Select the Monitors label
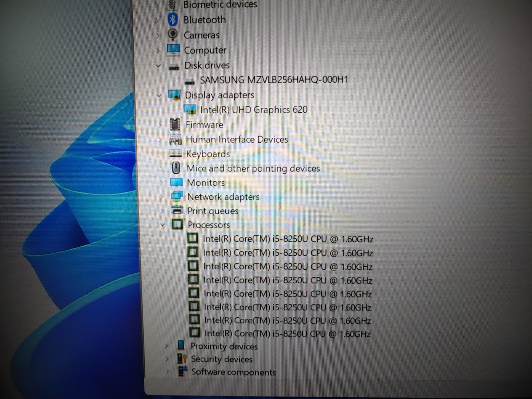 (206, 183)
